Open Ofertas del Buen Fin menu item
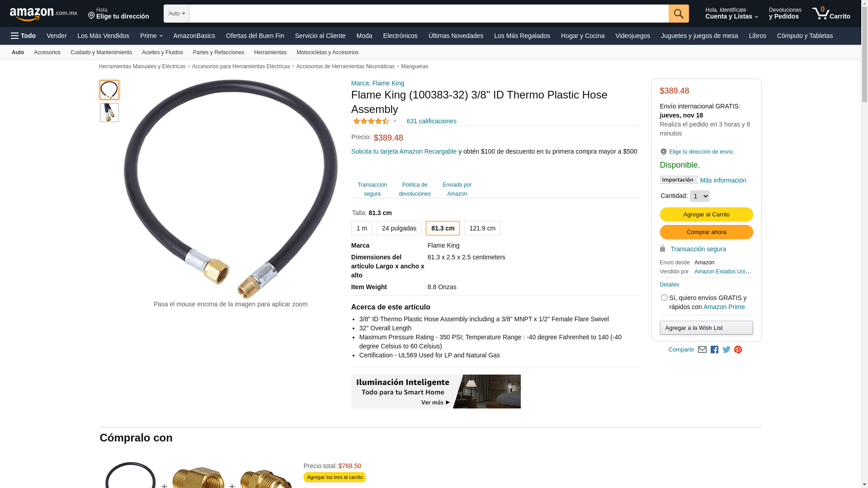The height and width of the screenshot is (488, 868). tap(255, 36)
